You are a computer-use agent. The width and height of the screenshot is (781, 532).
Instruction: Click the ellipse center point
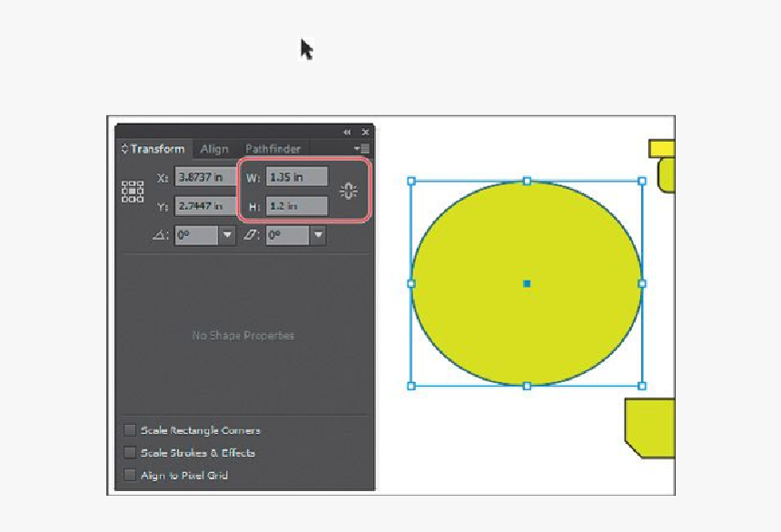pos(527,283)
